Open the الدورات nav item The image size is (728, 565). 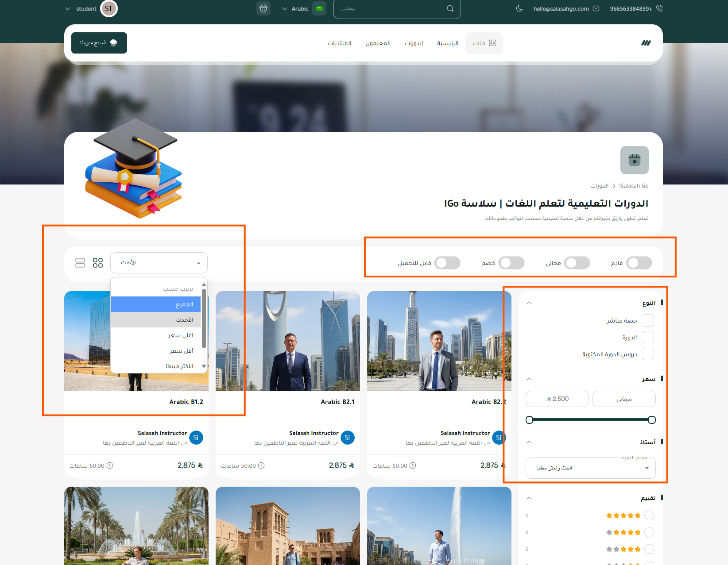pos(414,43)
